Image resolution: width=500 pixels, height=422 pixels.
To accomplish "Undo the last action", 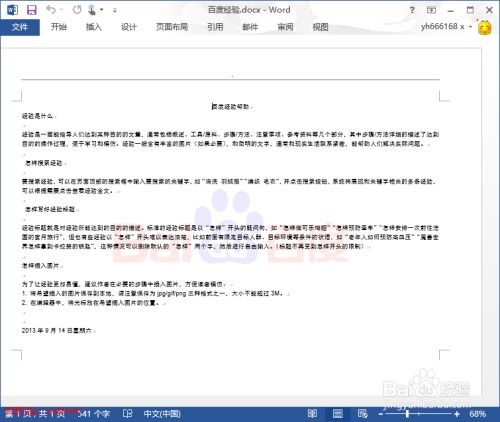I will click(x=51, y=9).
